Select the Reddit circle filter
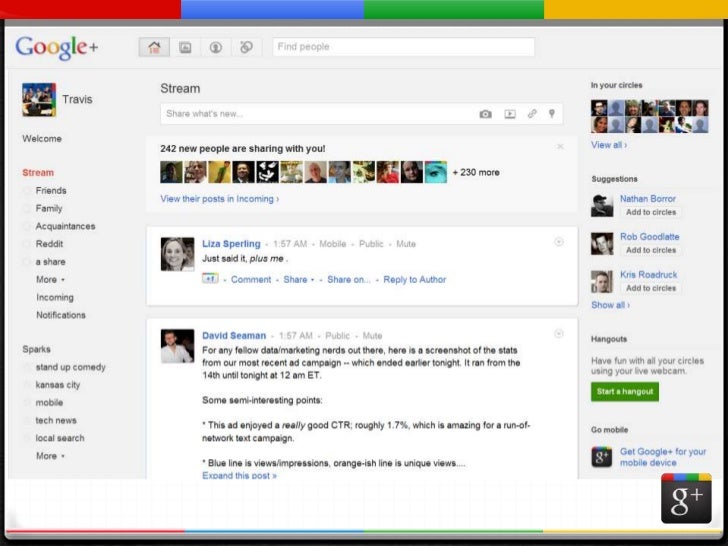The height and width of the screenshot is (546, 728). tap(49, 244)
